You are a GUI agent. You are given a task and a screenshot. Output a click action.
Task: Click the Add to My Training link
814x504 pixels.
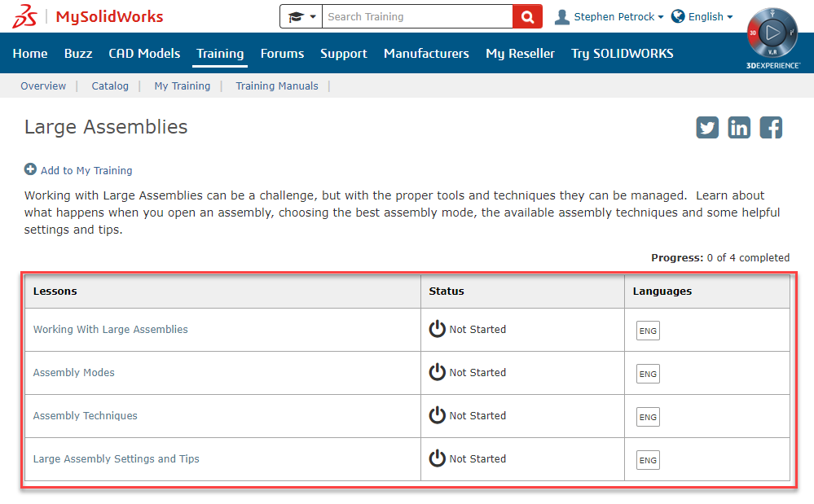point(86,171)
